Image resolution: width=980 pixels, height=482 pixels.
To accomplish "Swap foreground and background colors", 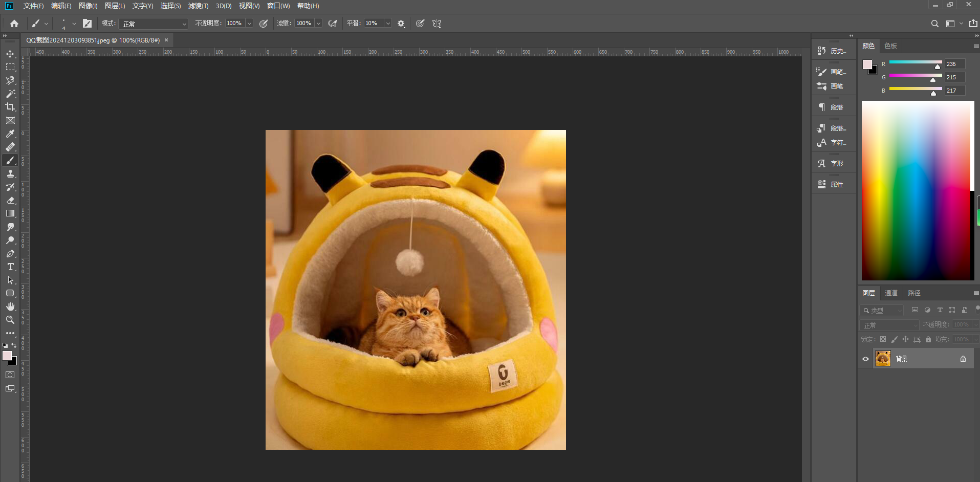I will [x=14, y=345].
